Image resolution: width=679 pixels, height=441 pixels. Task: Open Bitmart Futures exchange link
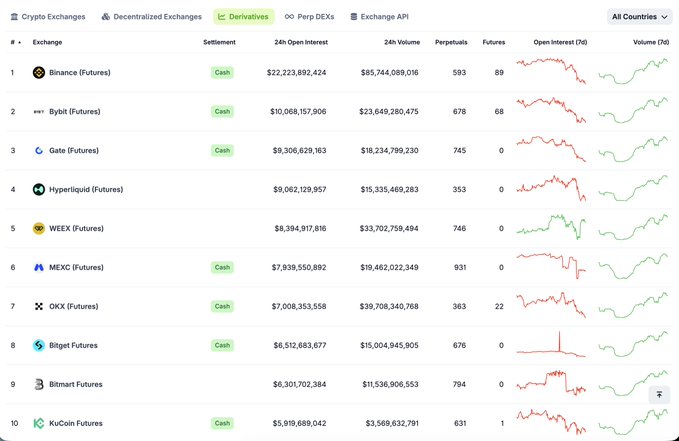pyautogui.click(x=76, y=384)
